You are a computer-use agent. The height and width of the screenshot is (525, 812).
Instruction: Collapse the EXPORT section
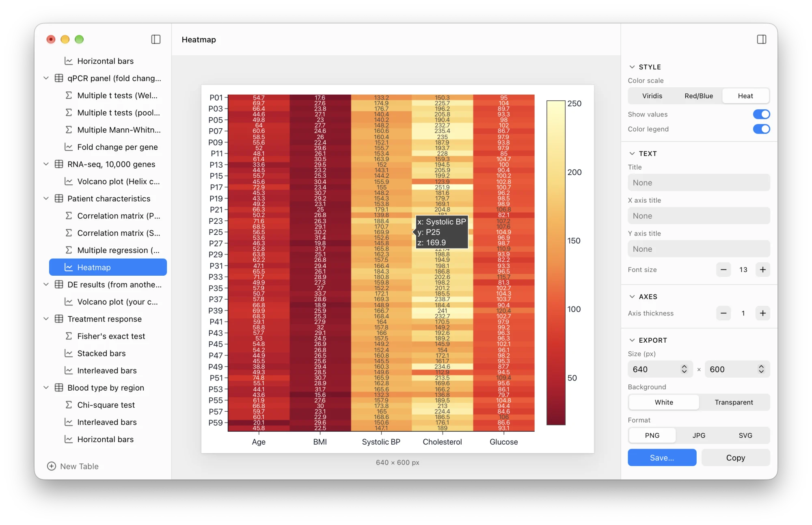click(x=632, y=340)
